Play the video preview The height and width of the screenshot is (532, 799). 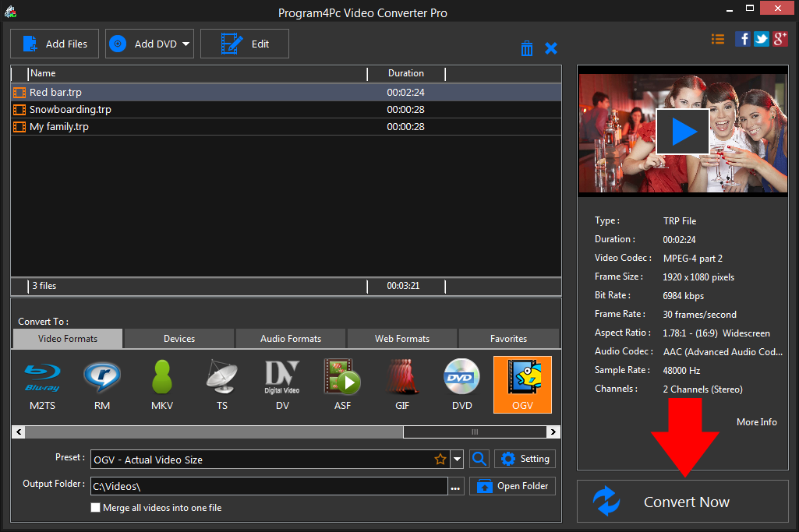pyautogui.click(x=682, y=132)
